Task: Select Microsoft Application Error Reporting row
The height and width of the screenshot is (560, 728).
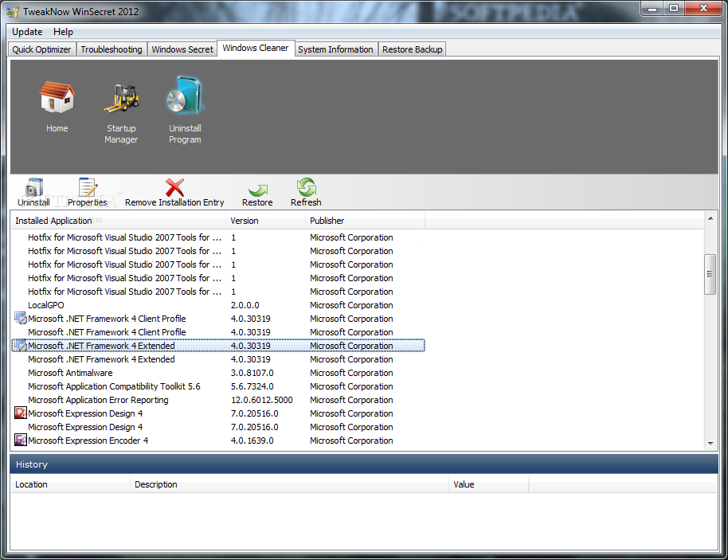Action: tap(218, 400)
